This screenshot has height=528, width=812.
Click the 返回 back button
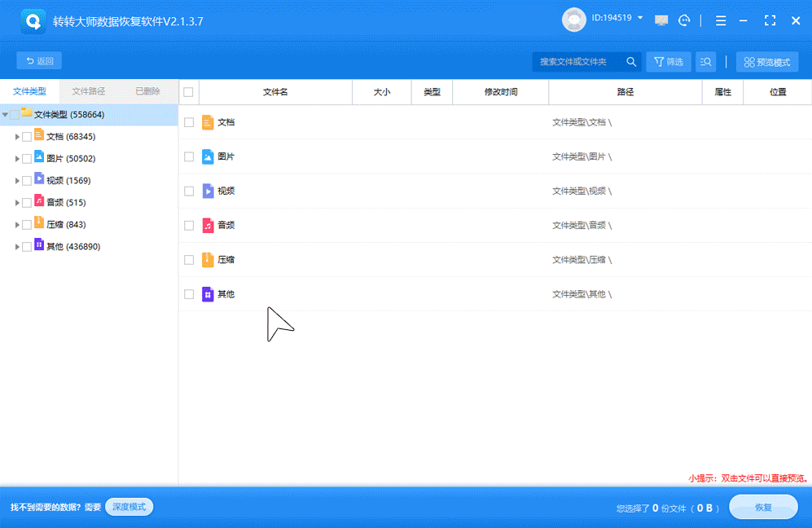[38, 59]
